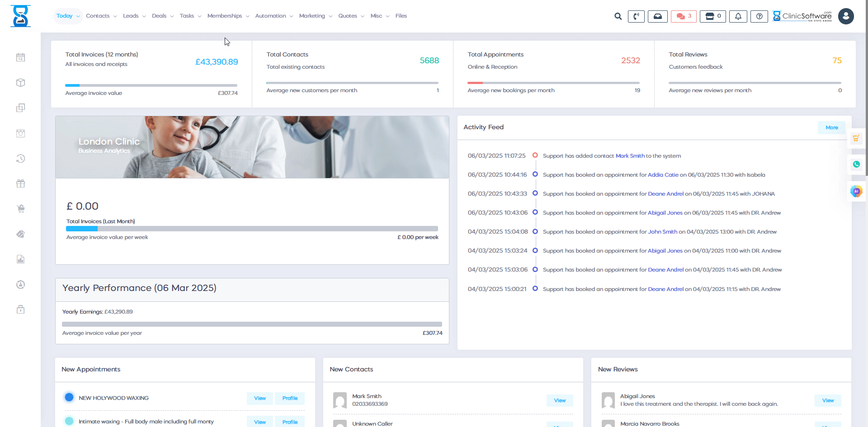
Task: Open the user profile avatar at top right
Action: (845, 16)
